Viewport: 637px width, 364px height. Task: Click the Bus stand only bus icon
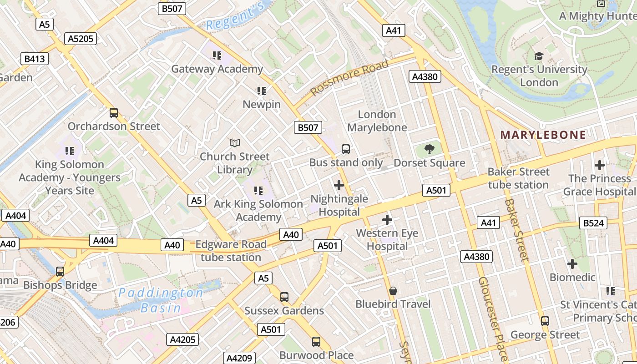pyautogui.click(x=346, y=149)
